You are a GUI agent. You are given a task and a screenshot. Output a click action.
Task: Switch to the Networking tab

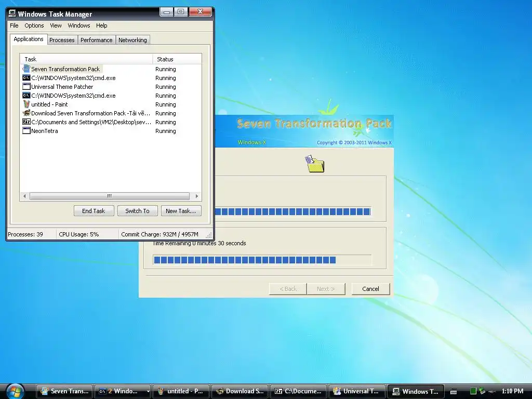click(132, 40)
